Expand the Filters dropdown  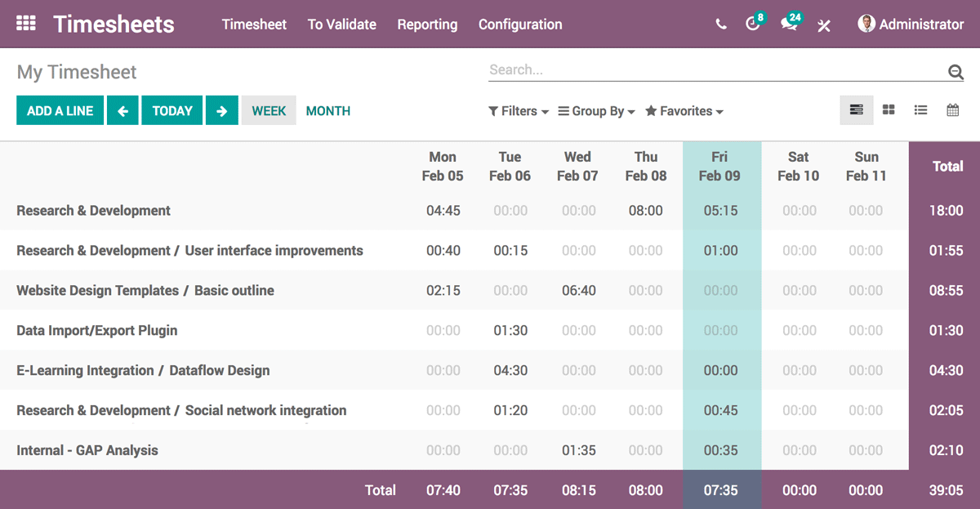tap(519, 111)
